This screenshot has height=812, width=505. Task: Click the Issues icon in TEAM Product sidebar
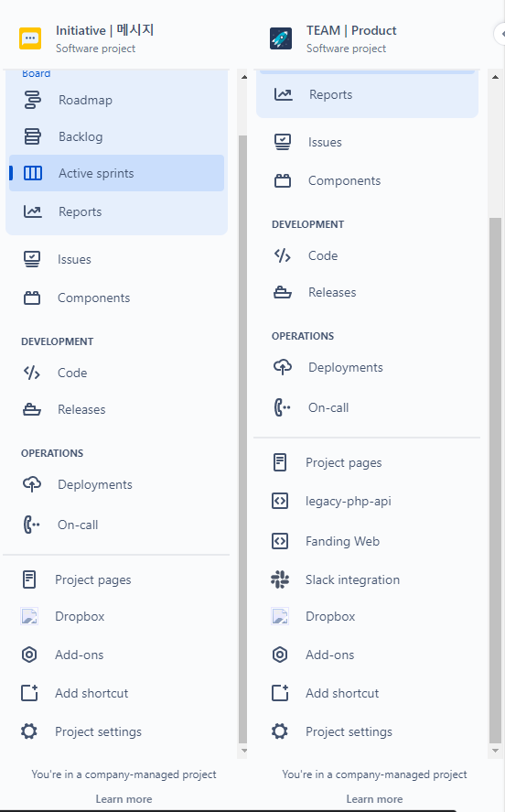click(283, 142)
